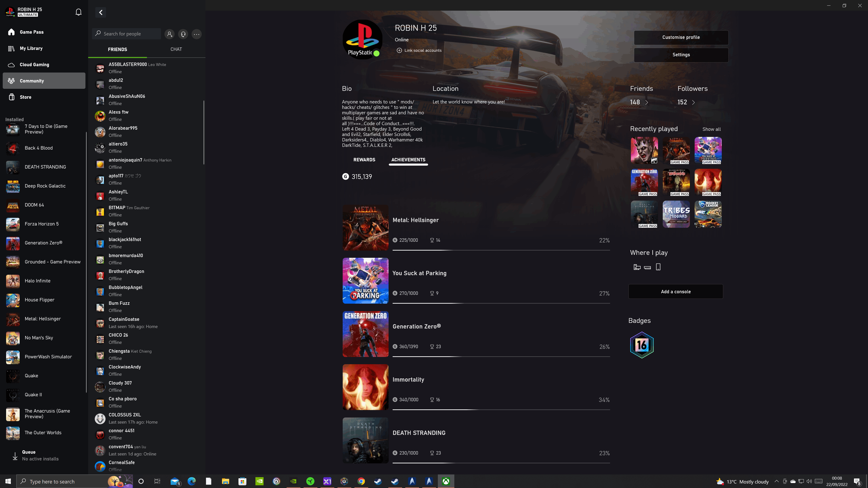
Task: Open Cloud Gaming in the sidebar
Action: coord(44,64)
